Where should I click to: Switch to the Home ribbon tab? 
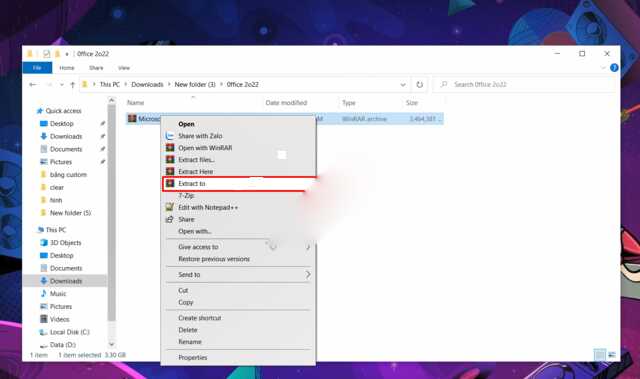coord(67,68)
